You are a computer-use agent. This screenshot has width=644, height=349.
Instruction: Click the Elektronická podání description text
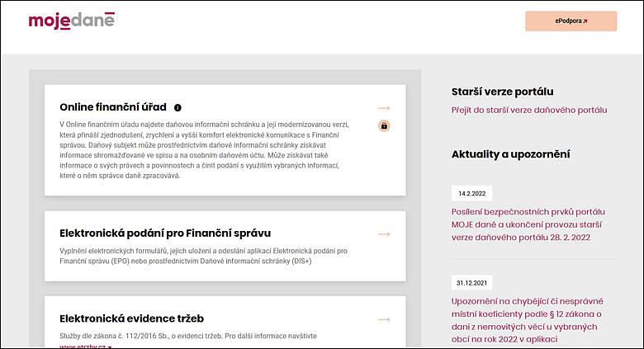[x=203, y=256]
